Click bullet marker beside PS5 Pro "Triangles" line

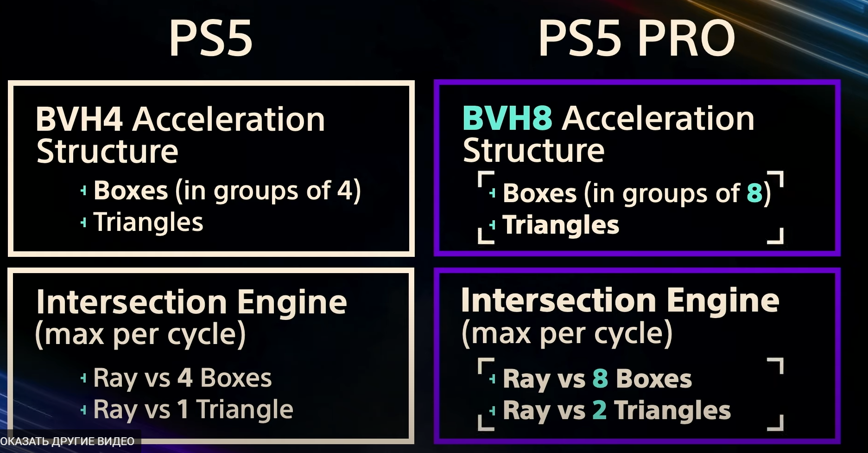(492, 225)
